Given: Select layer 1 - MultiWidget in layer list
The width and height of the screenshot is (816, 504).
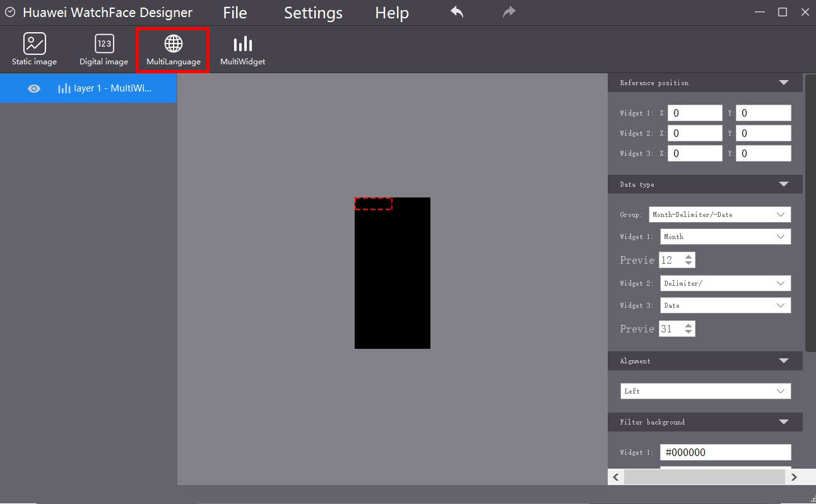Looking at the screenshot, I should tap(88, 88).
